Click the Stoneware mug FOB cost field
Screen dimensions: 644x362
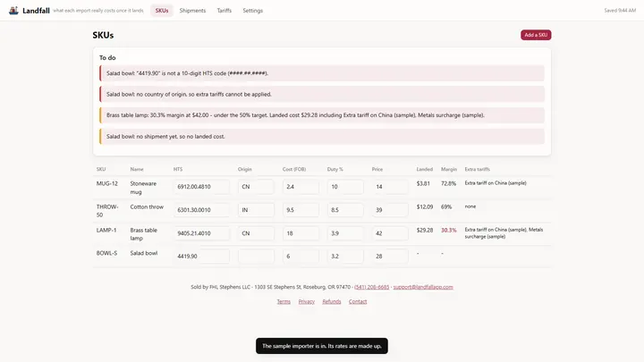click(301, 187)
